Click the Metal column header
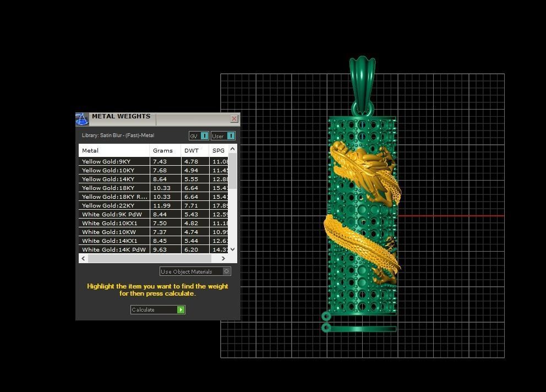This screenshot has width=546, height=392. click(114, 150)
